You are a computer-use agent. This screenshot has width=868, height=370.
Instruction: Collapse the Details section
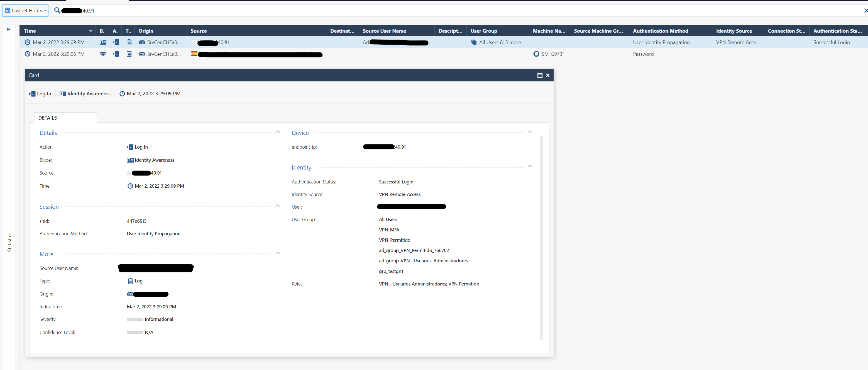[278, 132]
